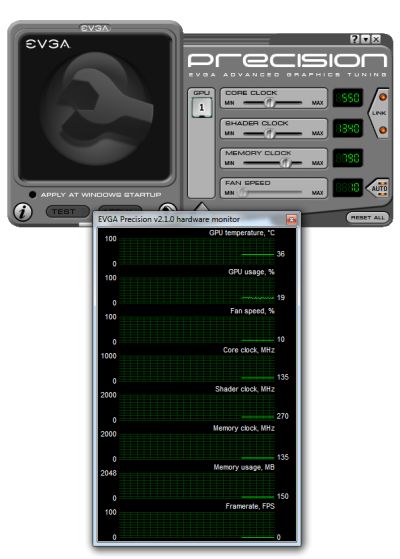
Task: Click the GPU usage graph
Action: [x=196, y=290]
